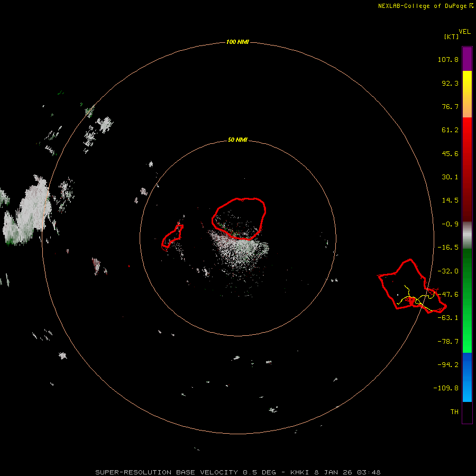Select the 45.6 velocity scale value
Screen dimensions: 476x476
[x=450, y=153]
